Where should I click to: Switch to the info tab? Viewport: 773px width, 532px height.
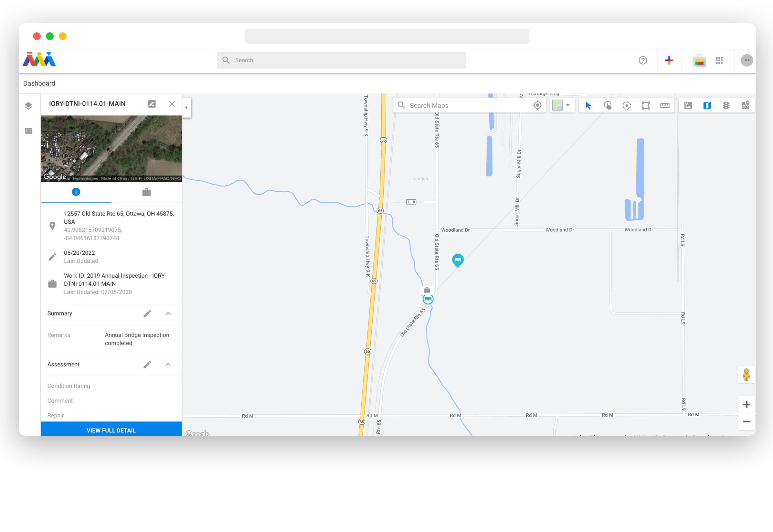(x=76, y=192)
